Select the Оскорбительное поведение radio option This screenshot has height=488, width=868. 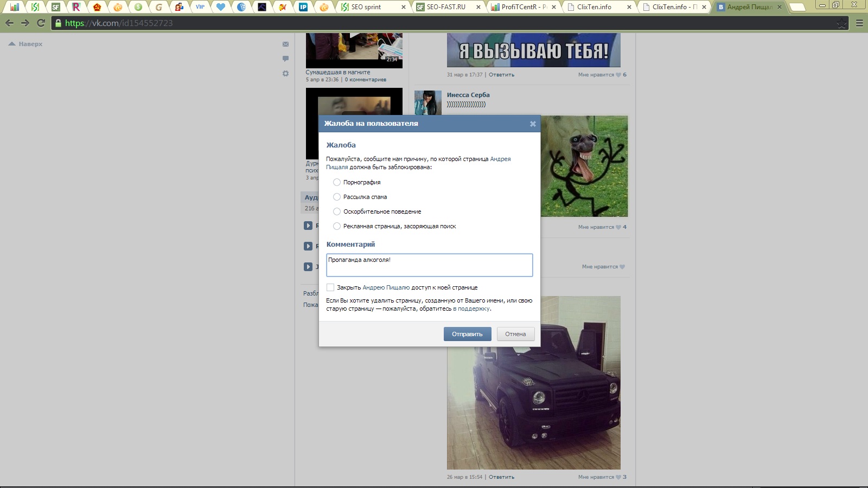tap(337, 211)
